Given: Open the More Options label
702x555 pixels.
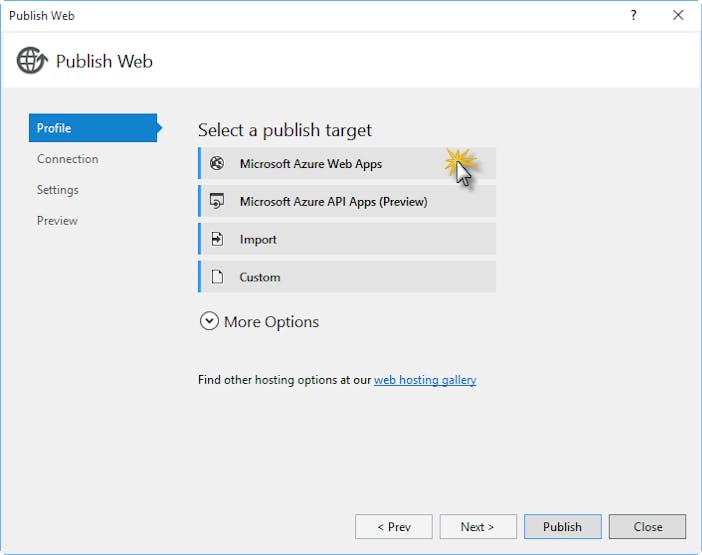Looking at the screenshot, I should point(271,322).
